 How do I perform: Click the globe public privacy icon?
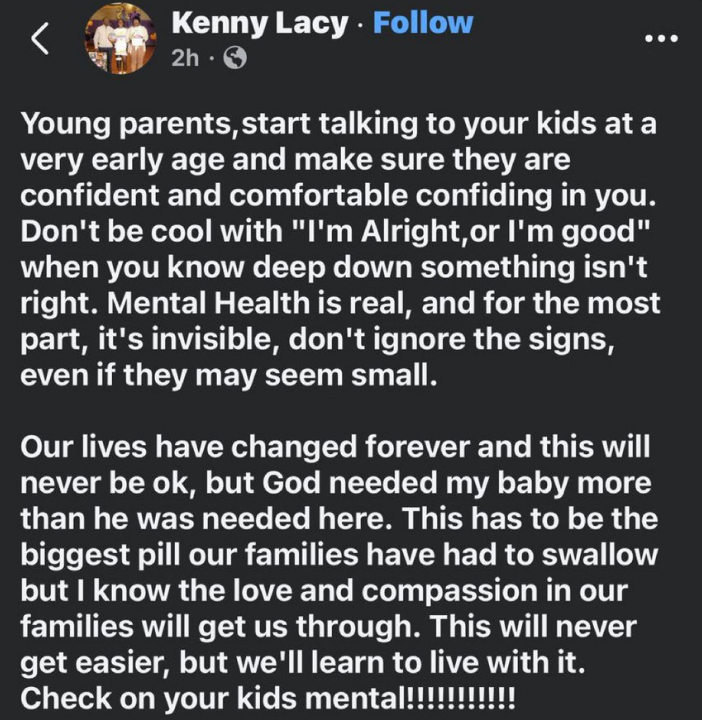click(235, 59)
